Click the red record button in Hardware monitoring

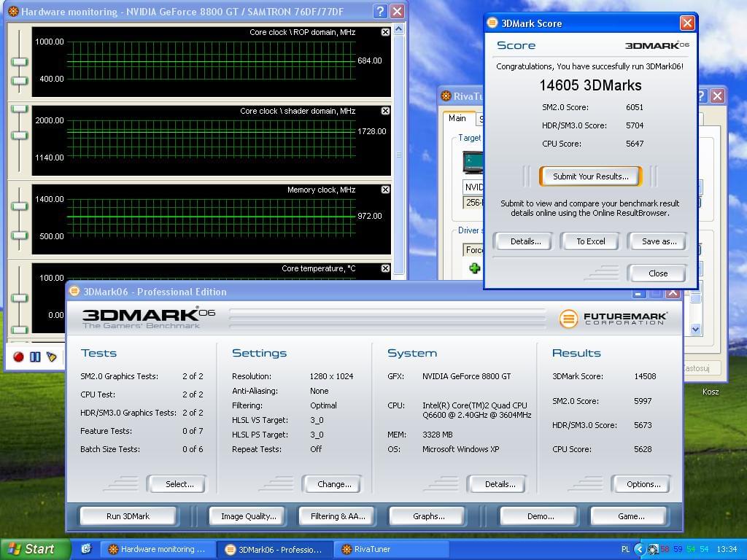click(18, 357)
